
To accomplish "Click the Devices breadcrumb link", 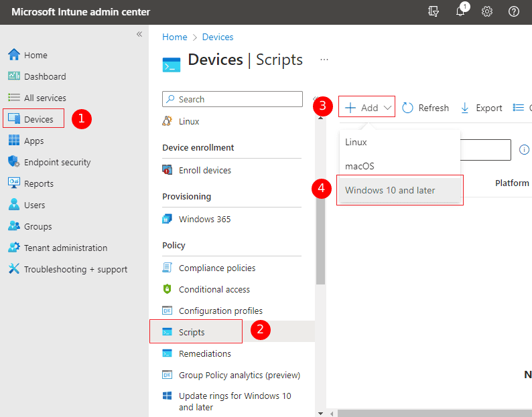I will point(218,37).
